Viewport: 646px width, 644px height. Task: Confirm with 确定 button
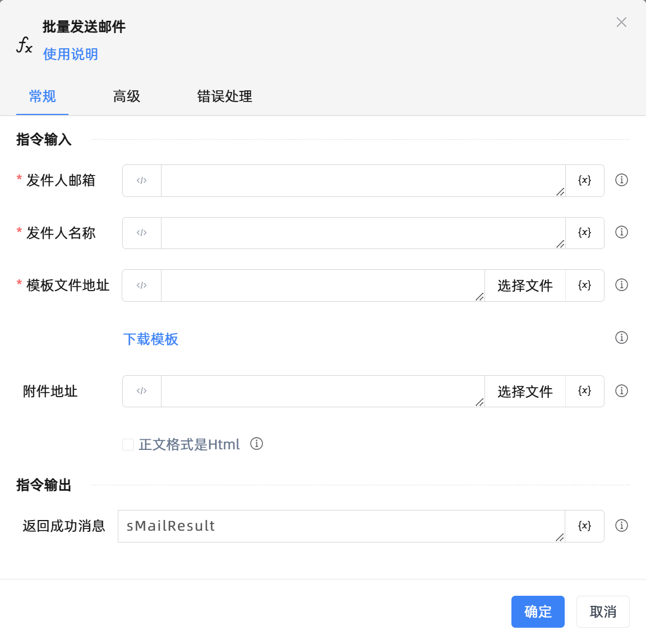(538, 612)
